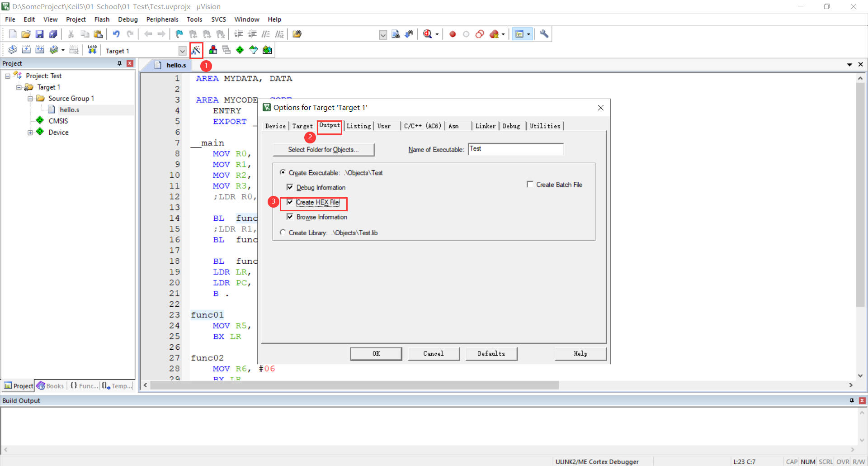Select the CMSIS tree item
This screenshot has width=868, height=466.
coord(58,121)
